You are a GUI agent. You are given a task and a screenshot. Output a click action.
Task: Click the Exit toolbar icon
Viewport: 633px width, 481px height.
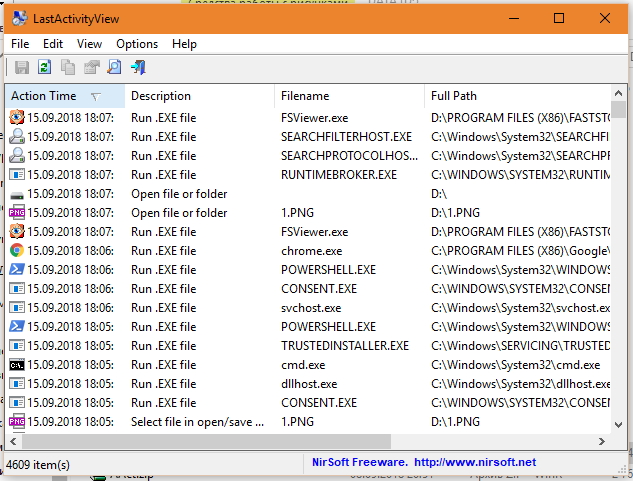138,67
